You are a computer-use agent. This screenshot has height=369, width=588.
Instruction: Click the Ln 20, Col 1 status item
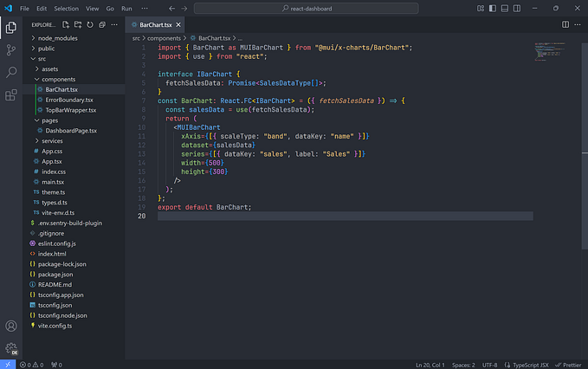point(430,365)
